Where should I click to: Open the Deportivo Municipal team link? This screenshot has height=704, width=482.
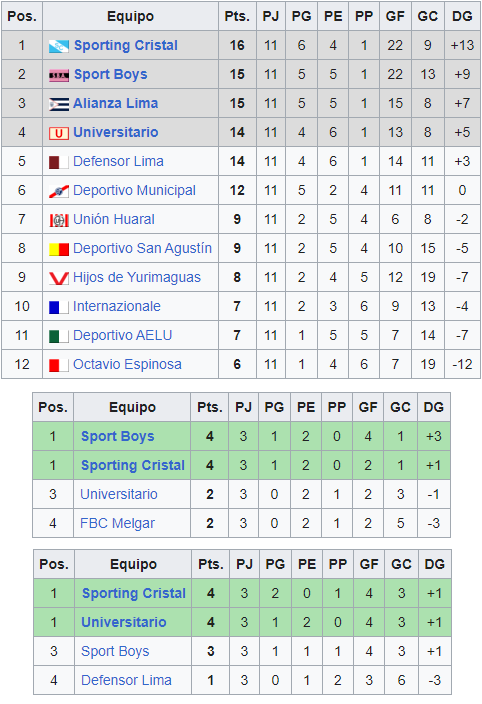click(x=134, y=190)
